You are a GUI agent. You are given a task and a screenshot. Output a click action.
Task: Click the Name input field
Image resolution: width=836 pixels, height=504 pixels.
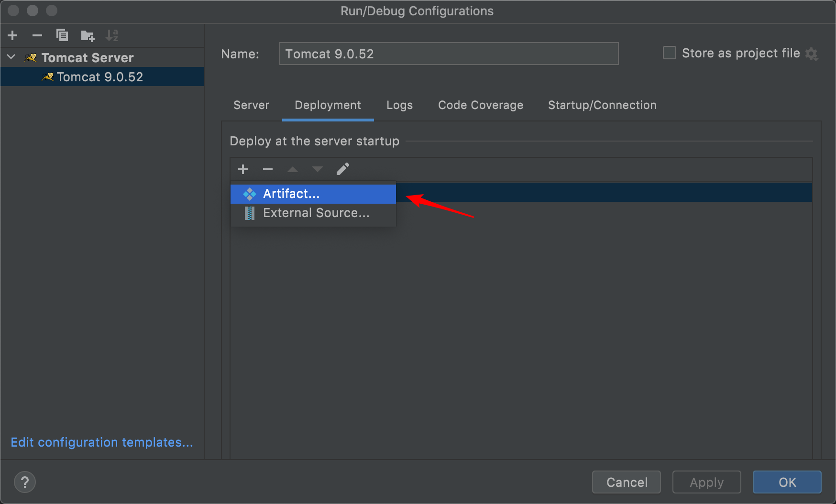click(x=449, y=54)
